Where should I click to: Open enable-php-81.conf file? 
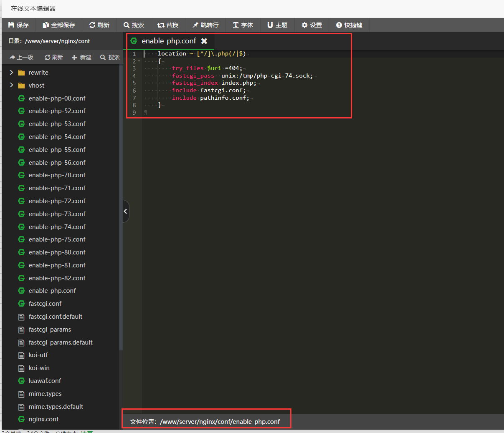[x=57, y=265]
